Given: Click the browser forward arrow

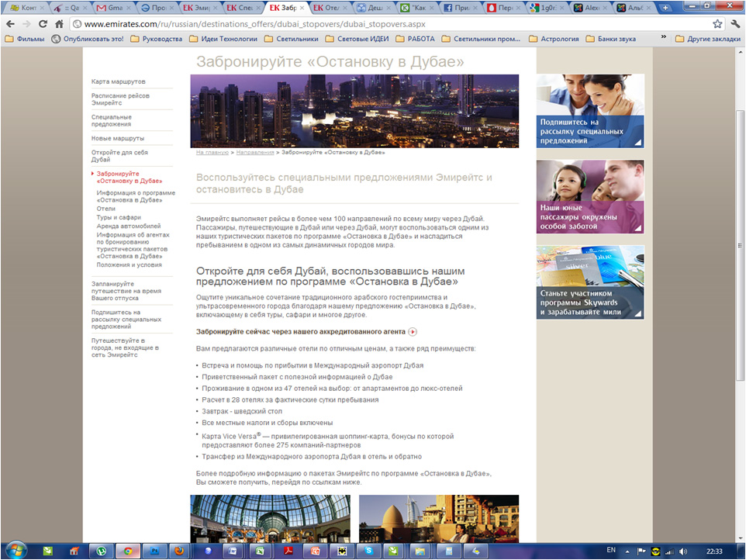Looking at the screenshot, I should coord(26,24).
